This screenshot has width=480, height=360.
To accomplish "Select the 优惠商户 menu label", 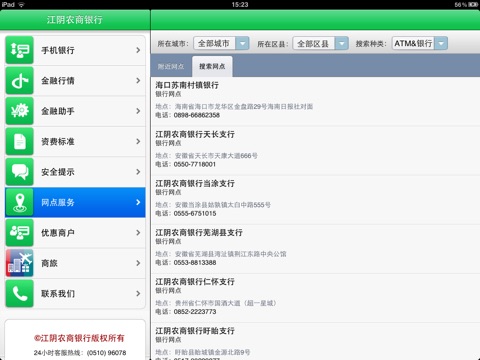I will click(x=58, y=233).
